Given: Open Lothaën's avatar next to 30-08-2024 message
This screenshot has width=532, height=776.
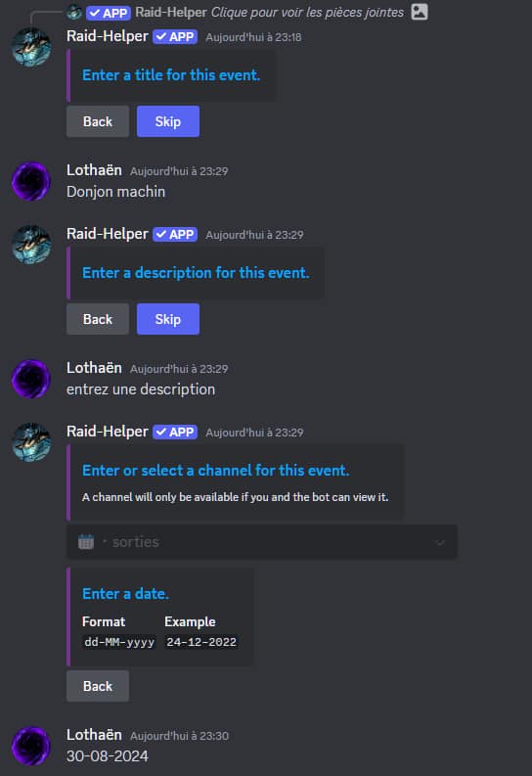Looking at the screenshot, I should point(31,746).
